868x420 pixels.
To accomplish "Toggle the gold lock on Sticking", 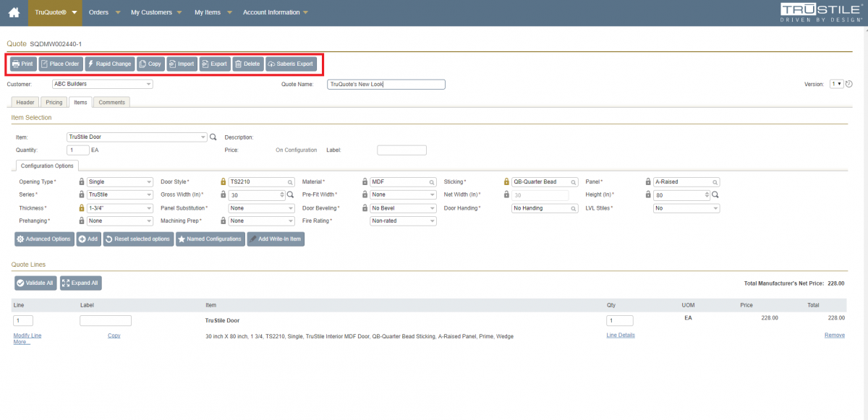I will click(x=506, y=181).
